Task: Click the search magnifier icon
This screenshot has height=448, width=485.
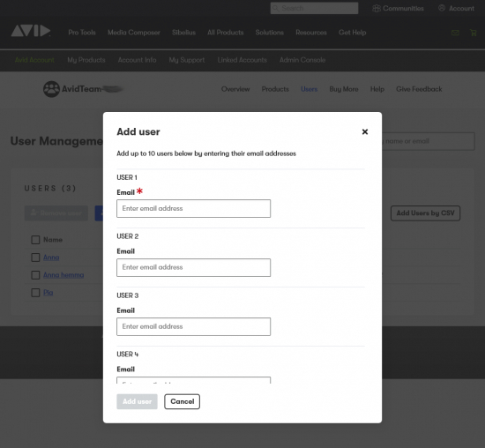Action: pyautogui.click(x=275, y=8)
